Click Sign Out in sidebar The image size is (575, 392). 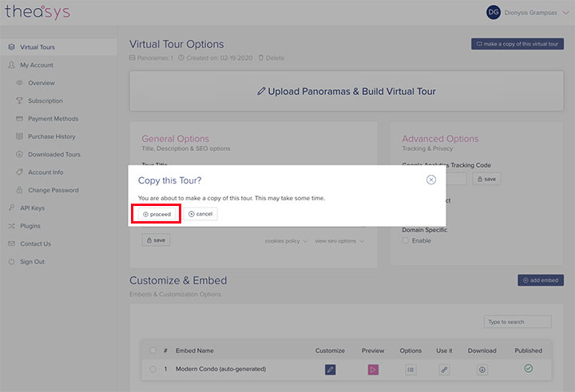(32, 262)
